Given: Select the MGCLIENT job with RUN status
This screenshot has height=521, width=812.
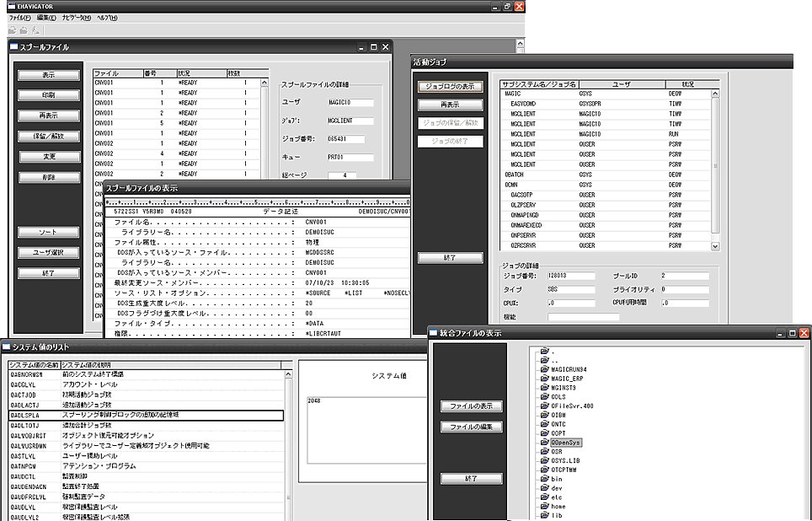Looking at the screenshot, I should tap(606, 134).
